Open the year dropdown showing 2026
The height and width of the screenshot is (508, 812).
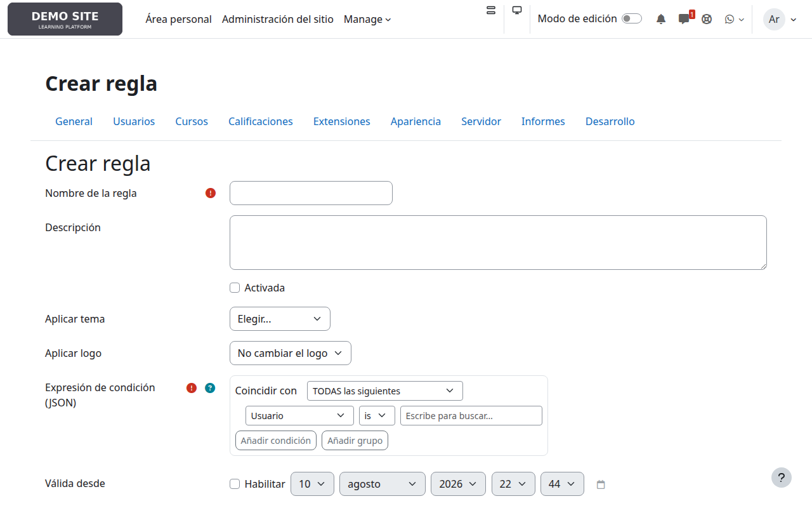pyautogui.click(x=458, y=484)
